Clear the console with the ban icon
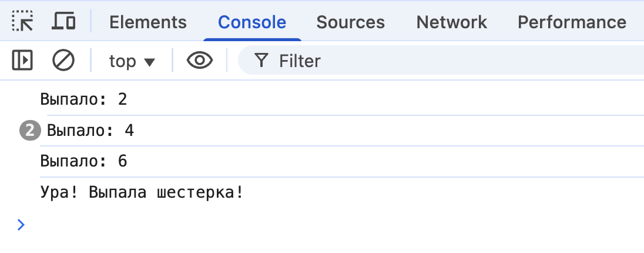Screen dimensions: 644x253 click(x=63, y=61)
